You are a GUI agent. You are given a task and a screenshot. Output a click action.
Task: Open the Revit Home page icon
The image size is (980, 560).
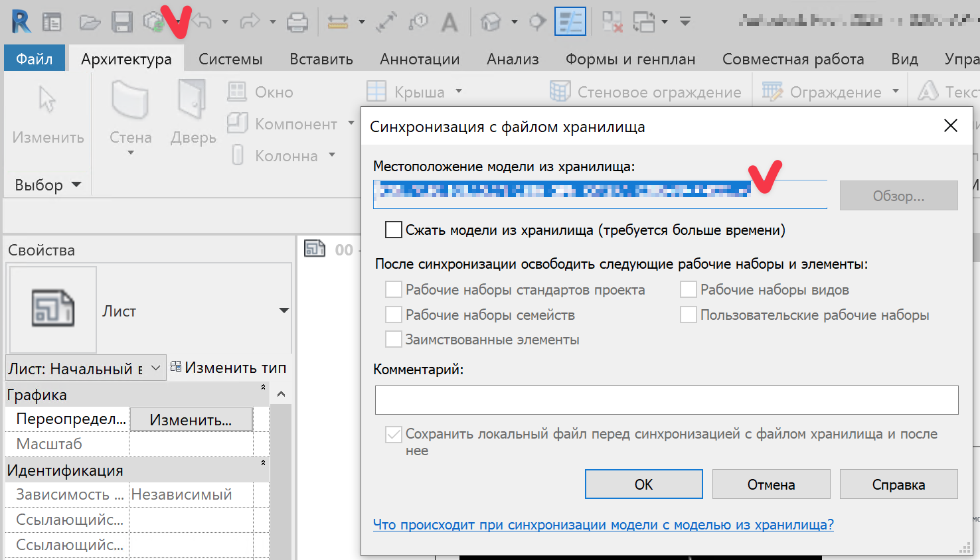pos(52,22)
